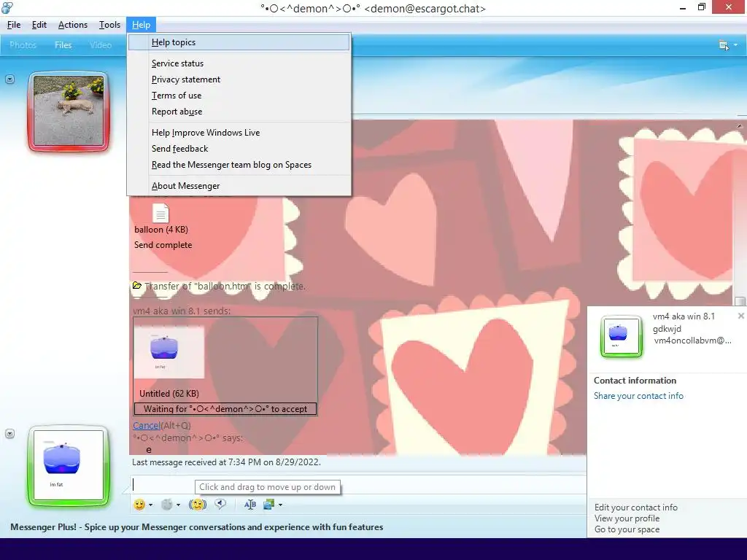Click 'Waiting for demon to accept' status box
This screenshot has width=747, height=560.
pyautogui.click(x=225, y=409)
